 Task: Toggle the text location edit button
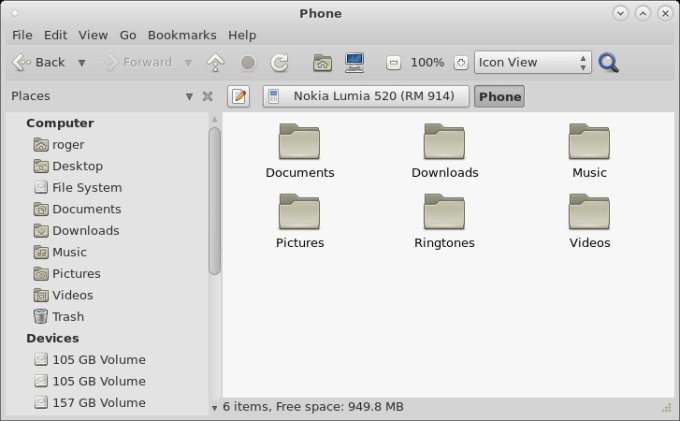tap(239, 97)
